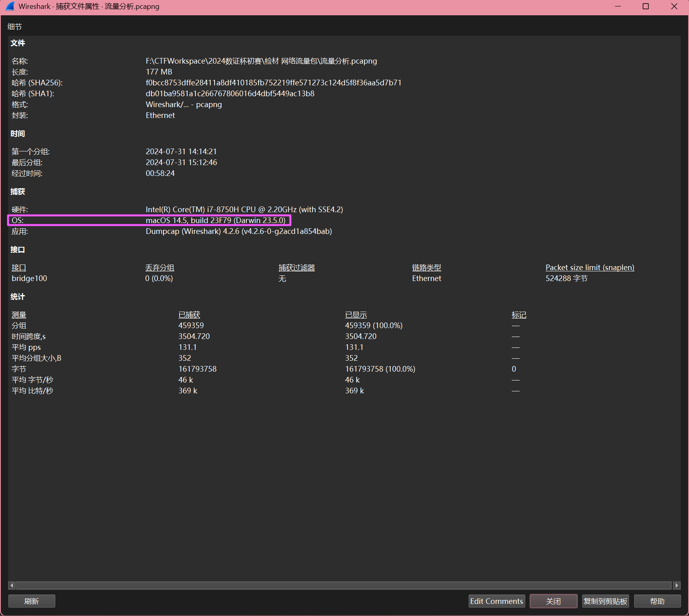Screen dimensions: 689x616
Task: Click captured time span 3504.720
Action: click(194, 336)
